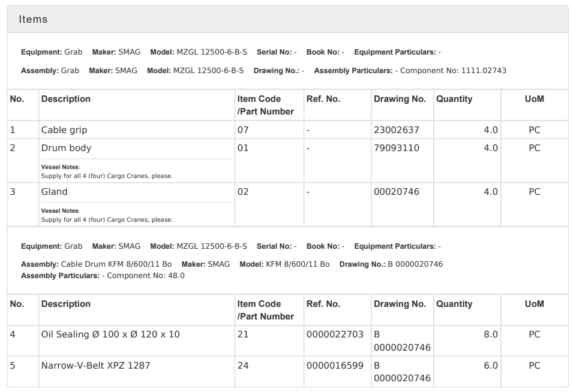The image size is (573, 392).
Task: Select item code 21
Action: [243, 334]
